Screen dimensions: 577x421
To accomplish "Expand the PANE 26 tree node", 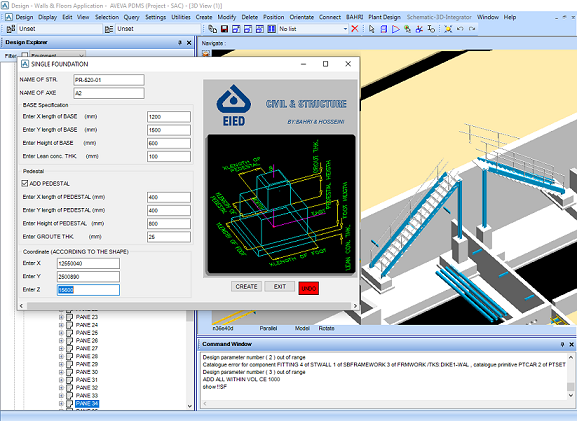I will (x=61, y=341).
